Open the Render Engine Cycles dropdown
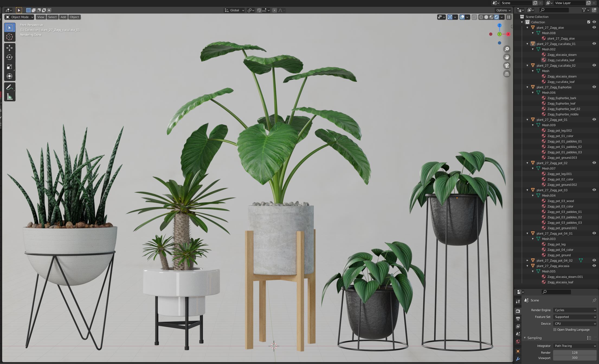 click(575, 310)
